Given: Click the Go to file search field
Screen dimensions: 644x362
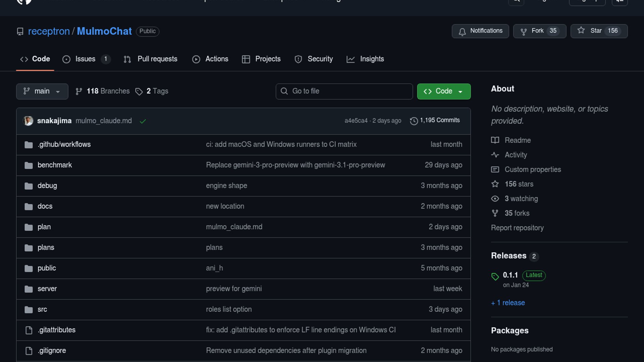Looking at the screenshot, I should click(x=344, y=91).
